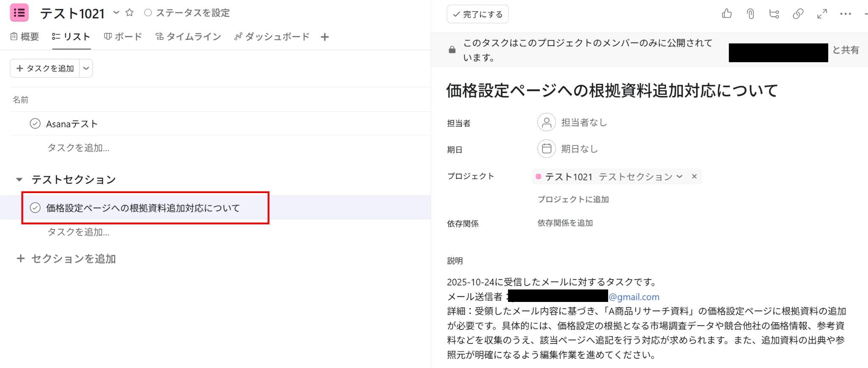Switch to the タイムライン tab

pyautogui.click(x=188, y=37)
